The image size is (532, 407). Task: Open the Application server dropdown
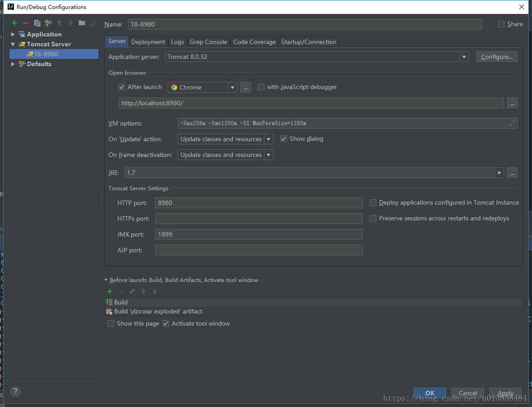click(x=464, y=57)
